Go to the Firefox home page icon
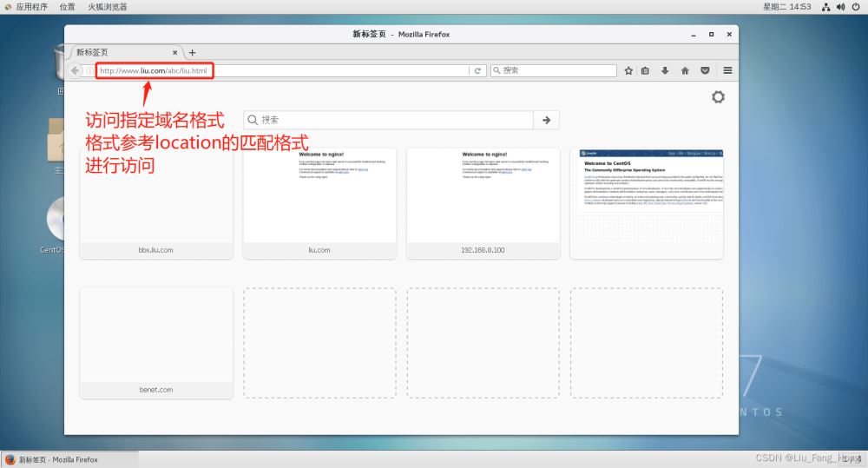 point(685,71)
